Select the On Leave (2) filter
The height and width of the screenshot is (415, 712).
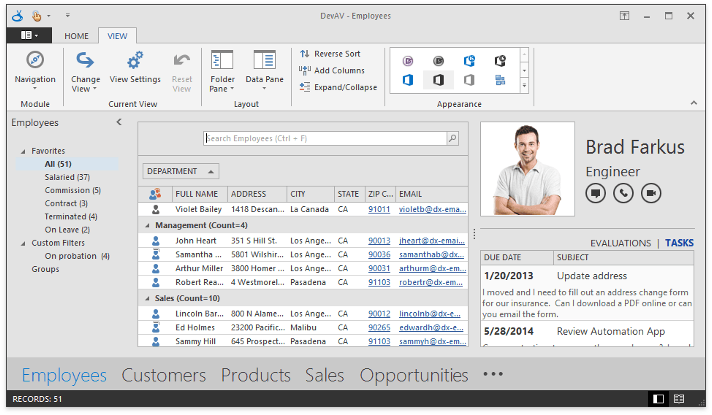(x=67, y=230)
